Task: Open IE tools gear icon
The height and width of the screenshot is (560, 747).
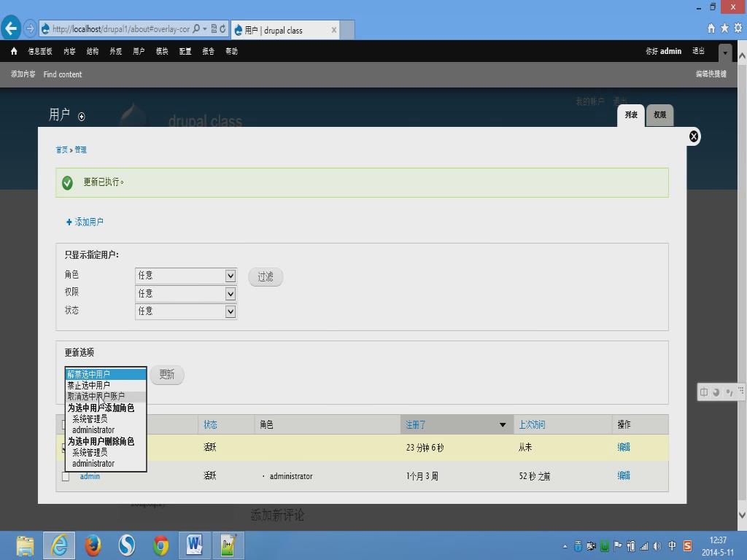Action: coord(738,28)
